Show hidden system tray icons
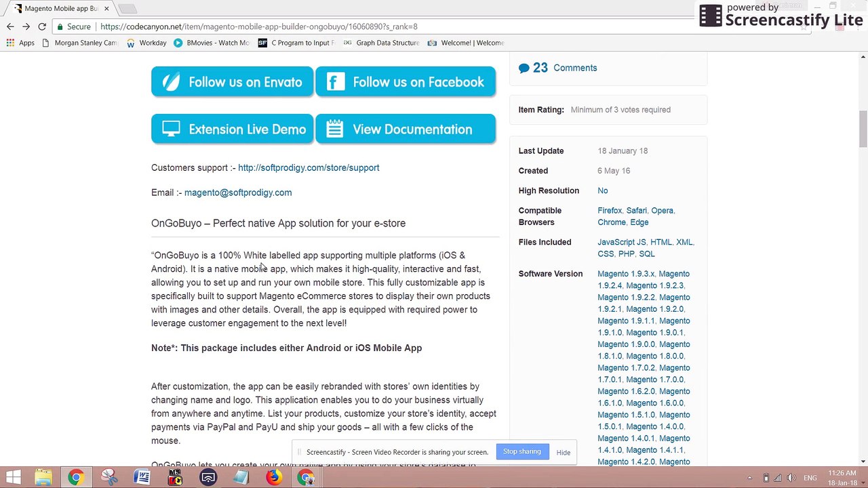 (x=749, y=478)
